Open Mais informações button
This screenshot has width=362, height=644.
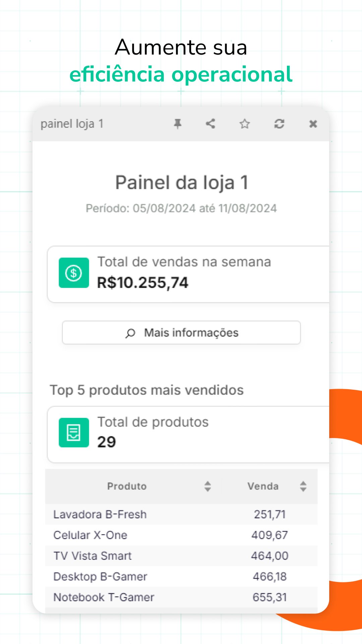pos(181,333)
